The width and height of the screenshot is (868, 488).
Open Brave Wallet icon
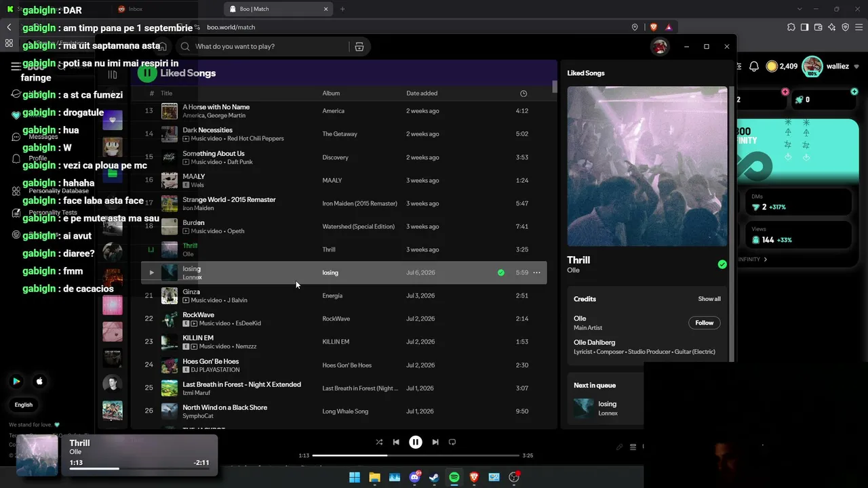(x=818, y=27)
